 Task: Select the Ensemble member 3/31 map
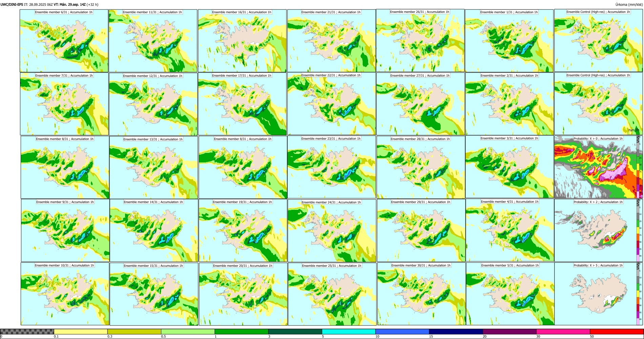point(510,167)
